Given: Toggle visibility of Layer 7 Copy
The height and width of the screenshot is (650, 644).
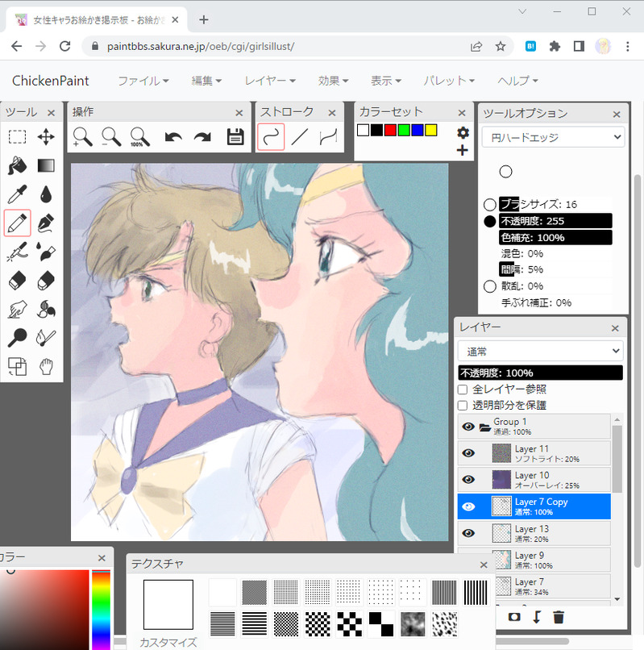Looking at the screenshot, I should coord(468,506).
